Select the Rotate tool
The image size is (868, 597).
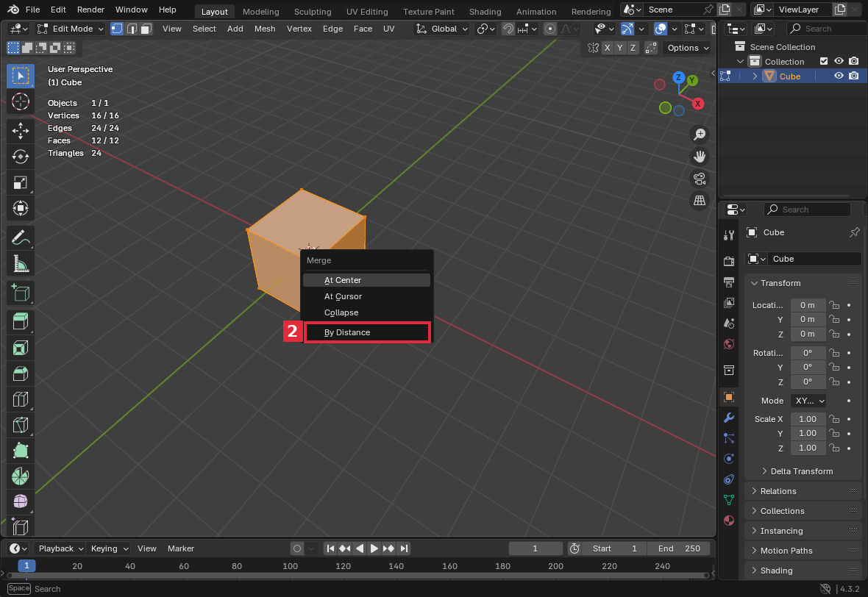pos(21,157)
